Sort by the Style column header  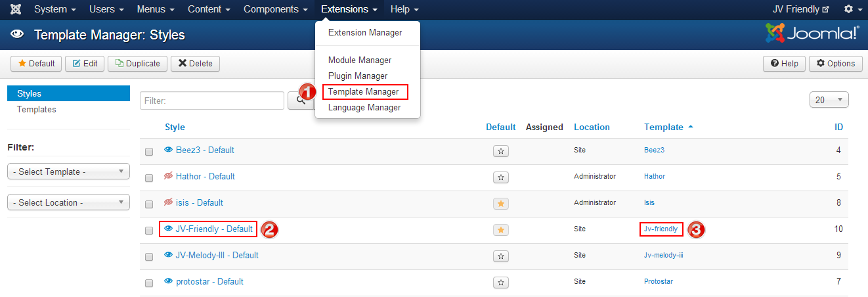click(175, 127)
